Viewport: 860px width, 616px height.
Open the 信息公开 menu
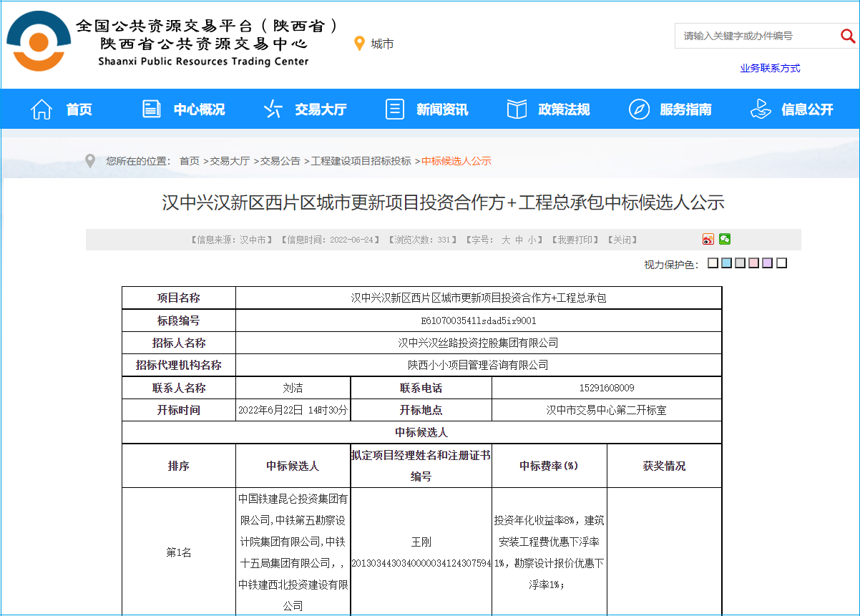click(x=807, y=109)
